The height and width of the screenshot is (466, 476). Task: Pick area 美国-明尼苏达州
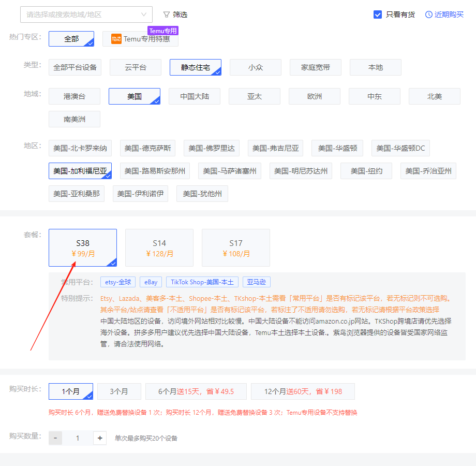point(301,171)
